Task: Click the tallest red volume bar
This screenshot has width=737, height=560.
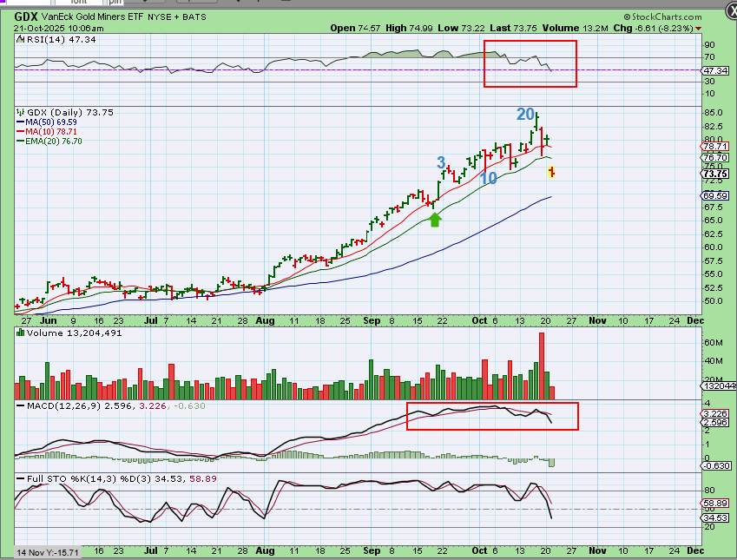Action: coord(542,366)
